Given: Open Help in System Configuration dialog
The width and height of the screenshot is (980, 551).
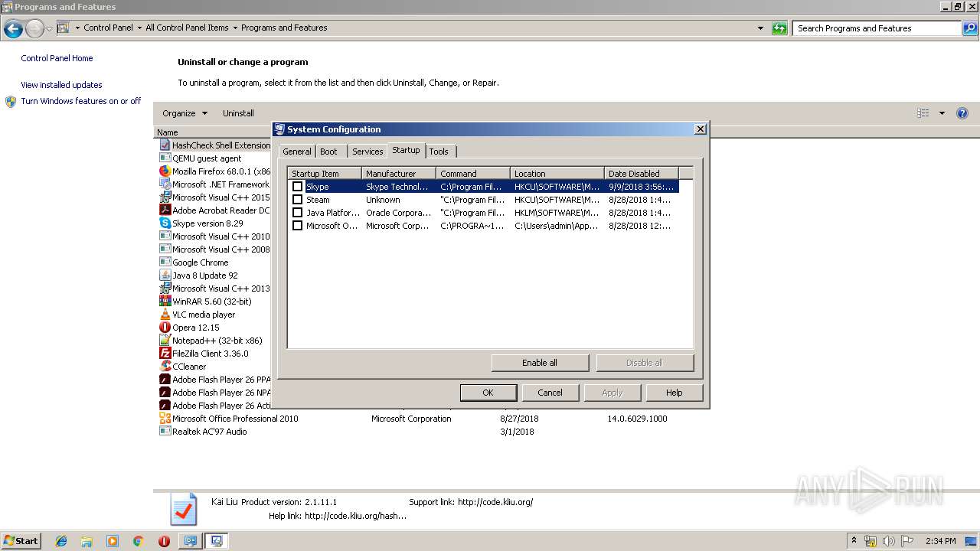Looking at the screenshot, I should click(674, 393).
